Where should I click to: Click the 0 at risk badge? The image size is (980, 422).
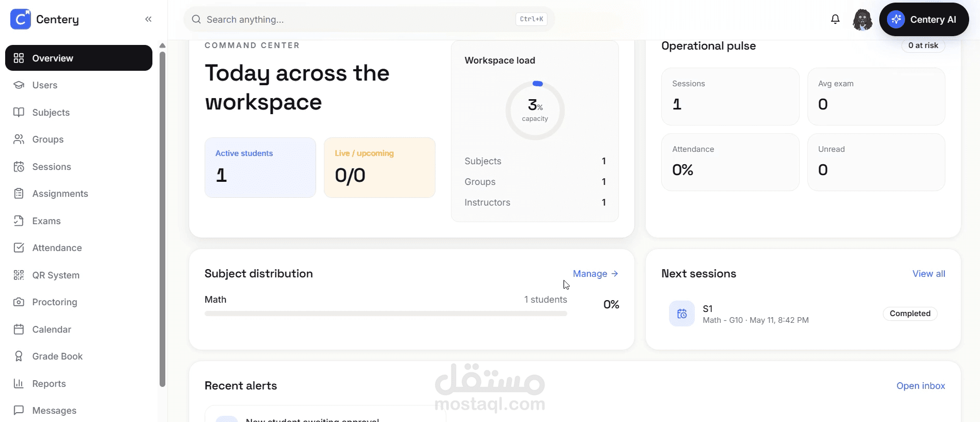pyautogui.click(x=923, y=45)
